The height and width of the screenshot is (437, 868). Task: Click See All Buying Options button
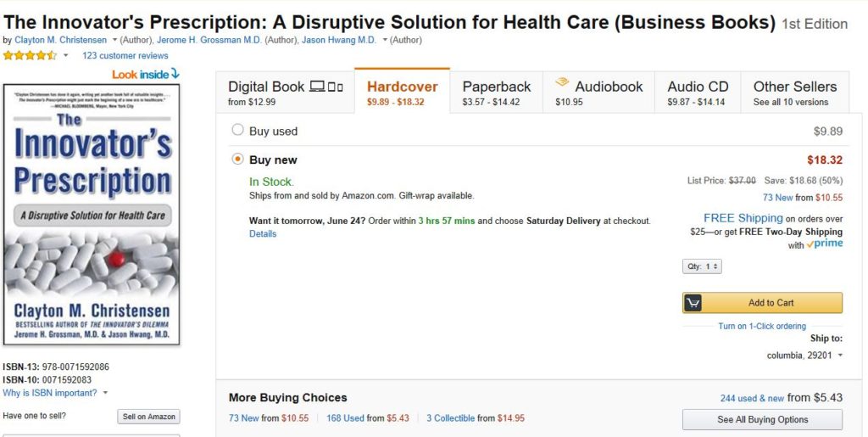[x=762, y=419]
